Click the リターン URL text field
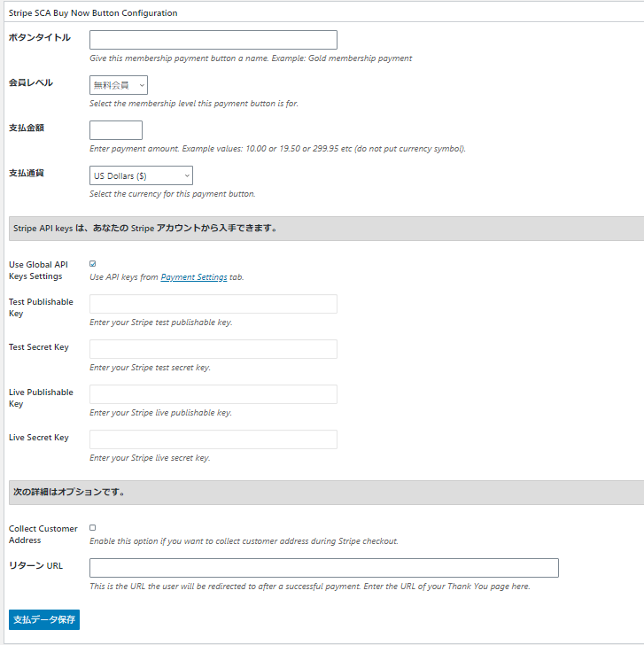The image size is (644, 645). pos(324,568)
